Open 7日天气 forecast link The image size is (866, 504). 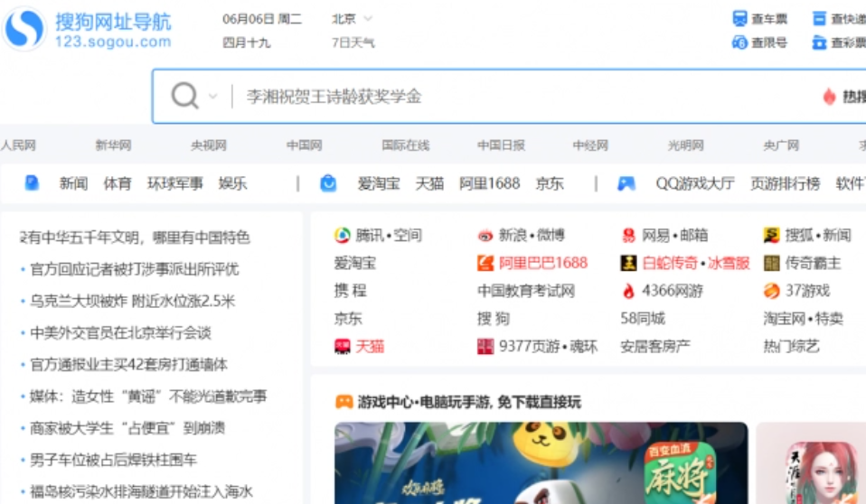click(353, 42)
